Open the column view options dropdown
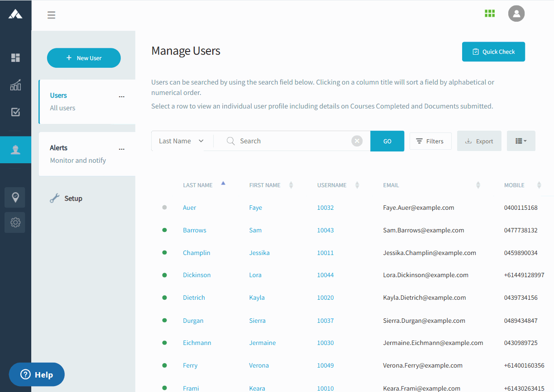Image resolution: width=554 pixels, height=392 pixels. click(521, 141)
